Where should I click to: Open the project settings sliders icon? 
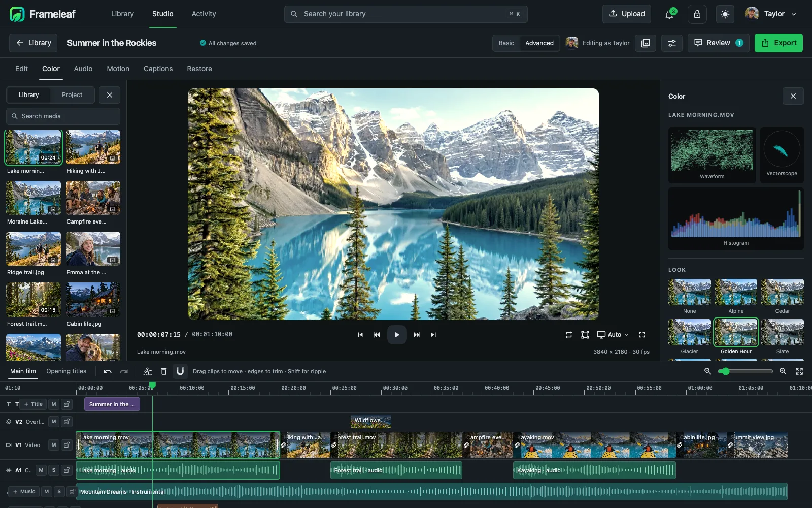pyautogui.click(x=672, y=43)
